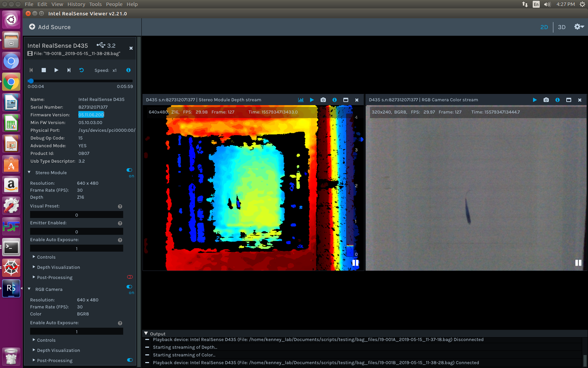Image resolution: width=588 pixels, height=368 pixels.
Task: Click the Emitter Enabled help icon
Action: click(x=120, y=223)
